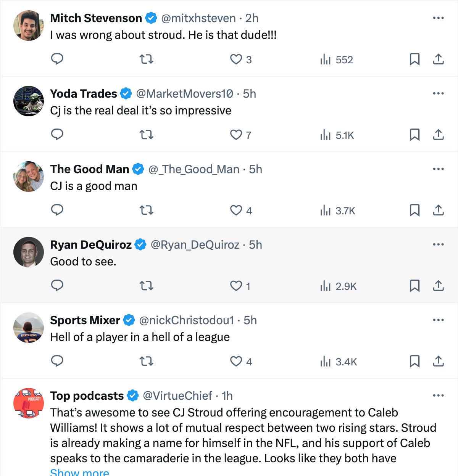Open the 5h timestamp on The Good Man tweet
This screenshot has width=458, height=476.
coord(255,169)
